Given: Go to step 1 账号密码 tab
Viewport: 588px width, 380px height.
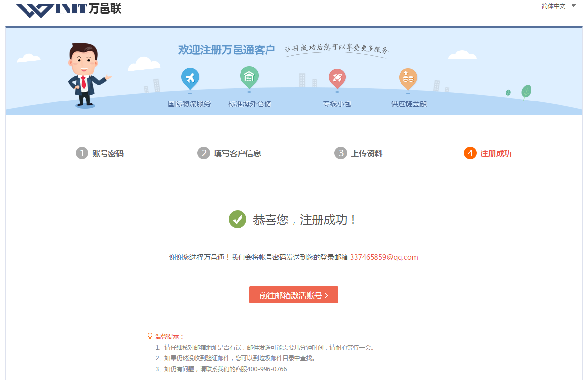Looking at the screenshot, I should tap(100, 153).
